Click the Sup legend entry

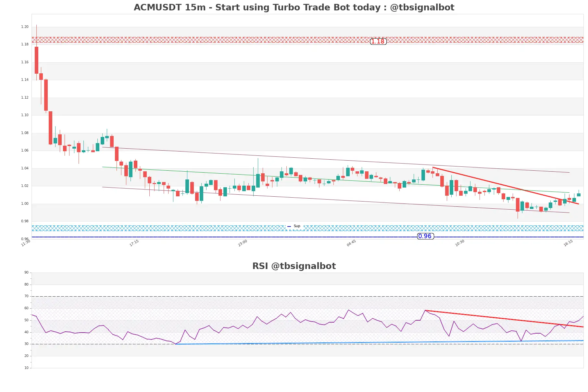tap(294, 226)
